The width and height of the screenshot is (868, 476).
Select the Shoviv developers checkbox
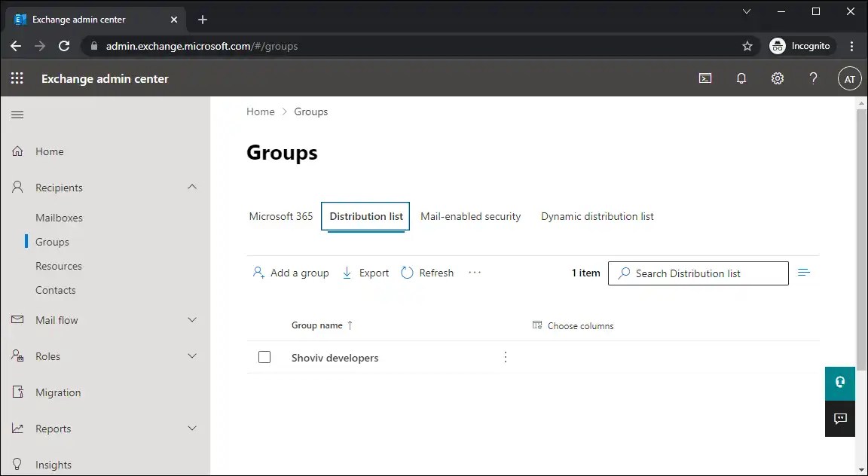pos(264,357)
